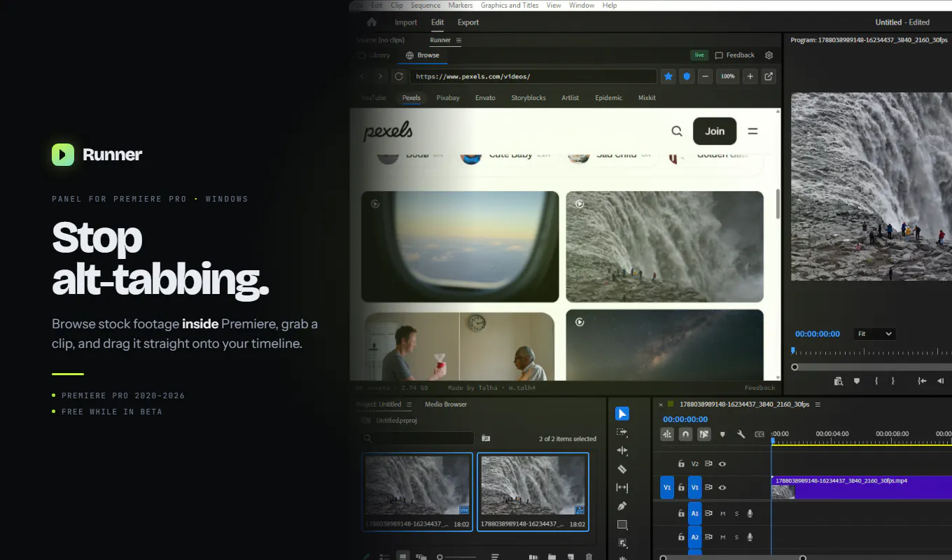Image resolution: width=952 pixels, height=560 pixels.
Task: Click the Feedback link in Runner footer
Action: pos(759,388)
